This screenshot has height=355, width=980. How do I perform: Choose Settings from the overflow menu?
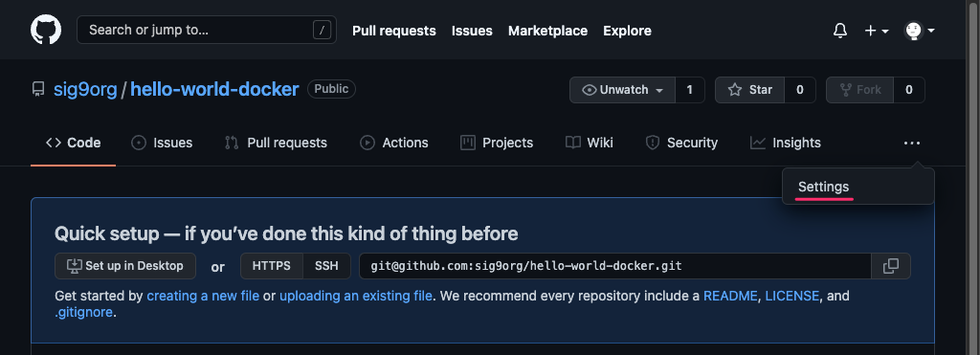[824, 187]
